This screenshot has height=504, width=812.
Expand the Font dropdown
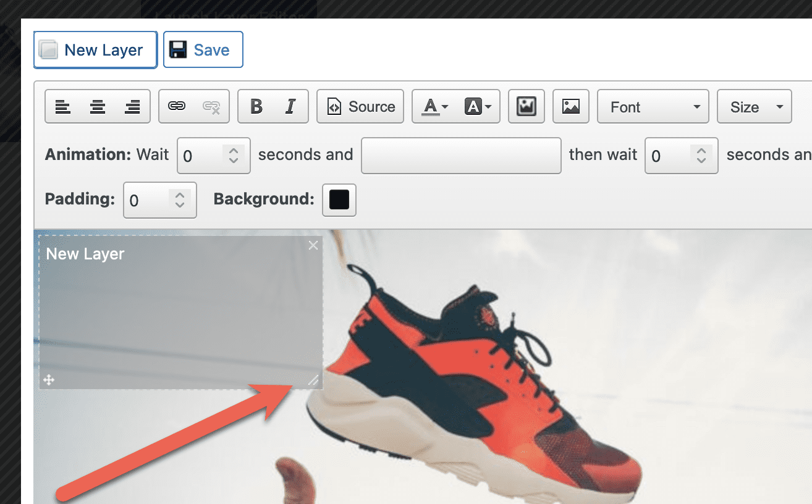[x=653, y=107]
